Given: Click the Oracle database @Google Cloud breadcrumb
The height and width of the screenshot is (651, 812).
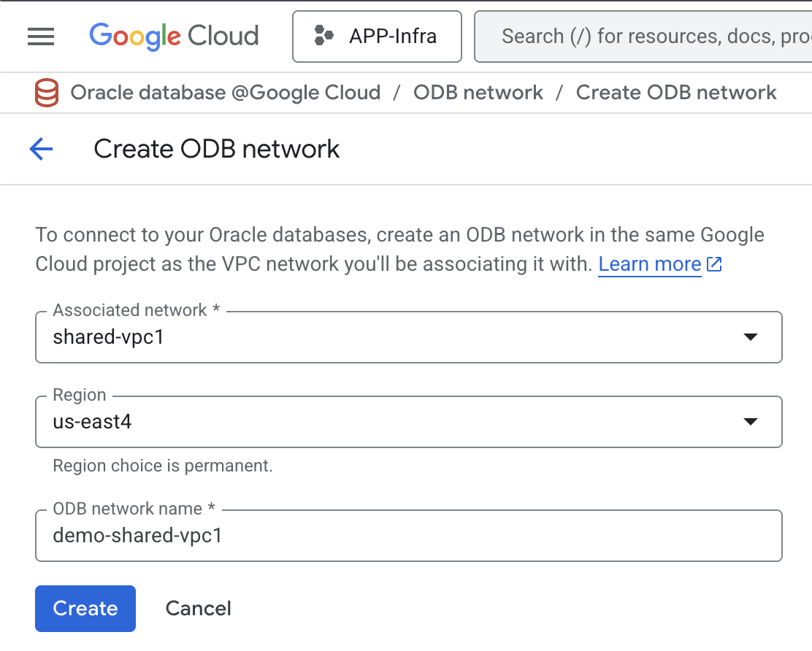Looking at the screenshot, I should pyautogui.click(x=224, y=93).
